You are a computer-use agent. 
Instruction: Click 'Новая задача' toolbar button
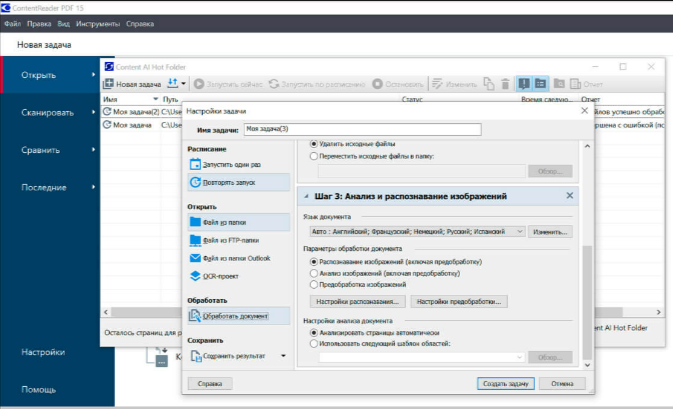(131, 84)
